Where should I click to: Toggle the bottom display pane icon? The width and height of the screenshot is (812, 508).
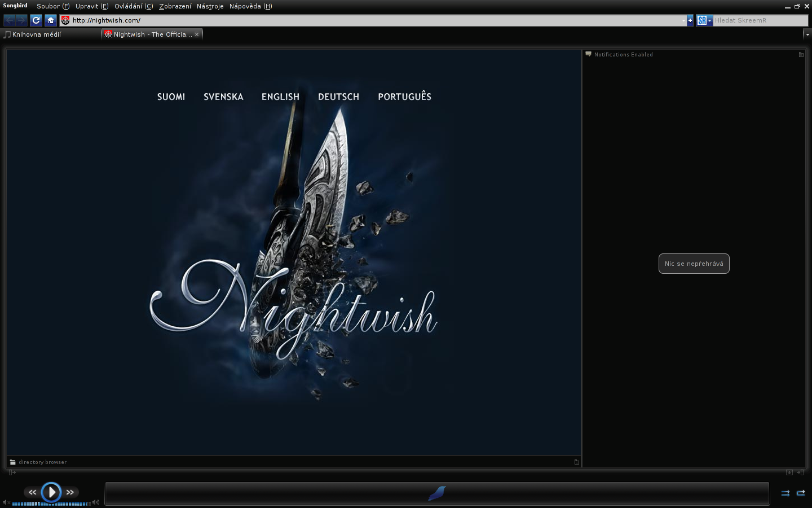click(789, 472)
